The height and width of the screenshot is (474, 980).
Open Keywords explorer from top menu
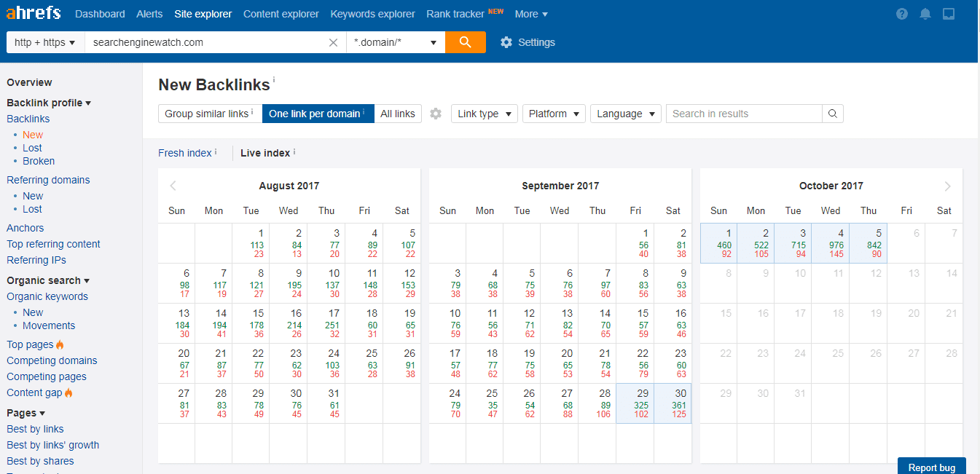pos(372,14)
